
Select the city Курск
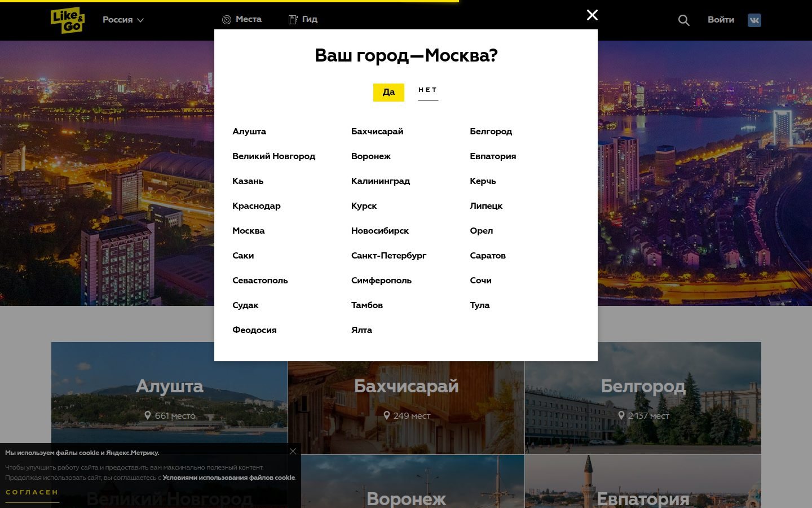pos(364,206)
